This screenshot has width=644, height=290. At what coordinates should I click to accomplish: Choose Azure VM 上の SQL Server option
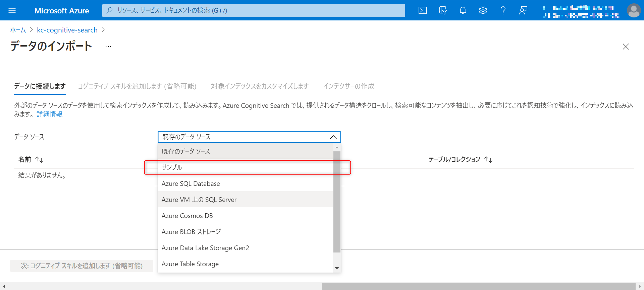point(245,200)
